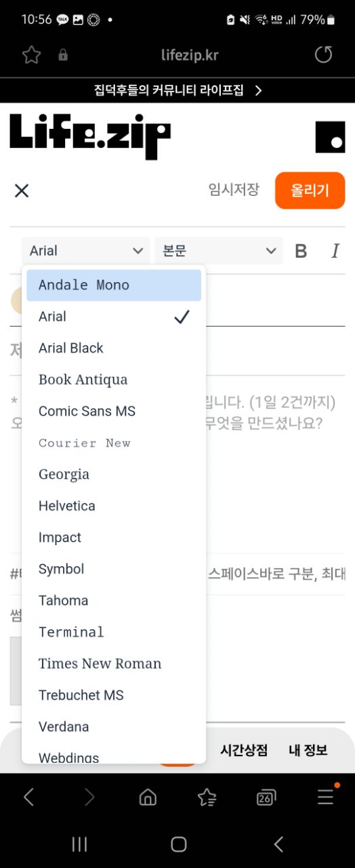Select the checked Arial font option
Screen dimensions: 355x868
coord(114,317)
